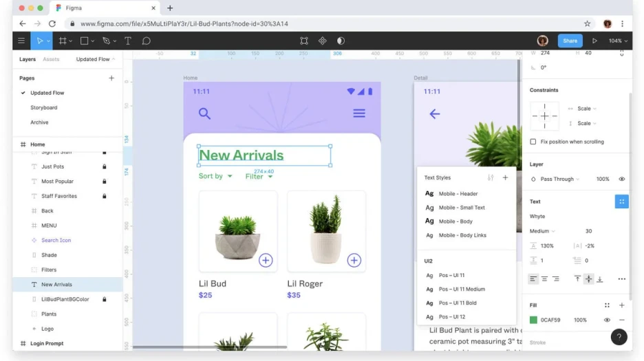Align text right
Screen dimensions: 644x361
(x=556, y=279)
